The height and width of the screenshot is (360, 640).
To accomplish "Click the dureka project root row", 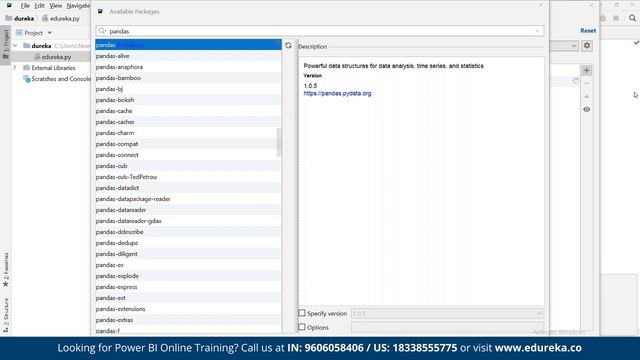I will coord(51,46).
